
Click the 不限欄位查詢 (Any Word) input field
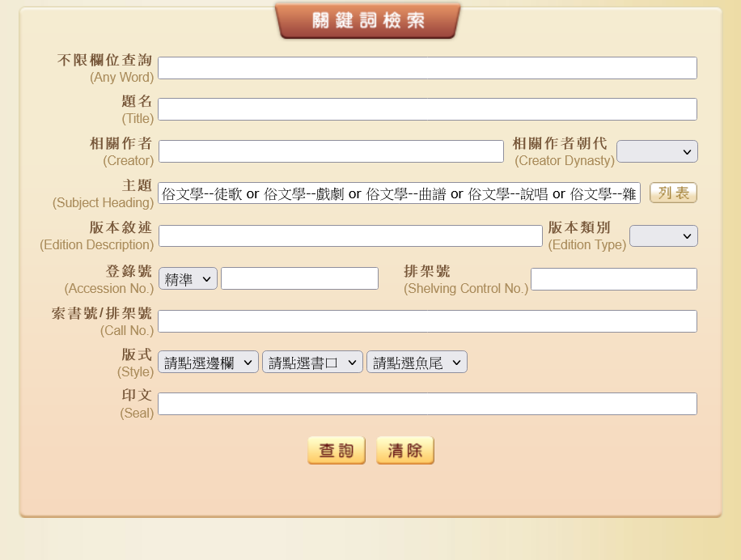[x=427, y=68]
